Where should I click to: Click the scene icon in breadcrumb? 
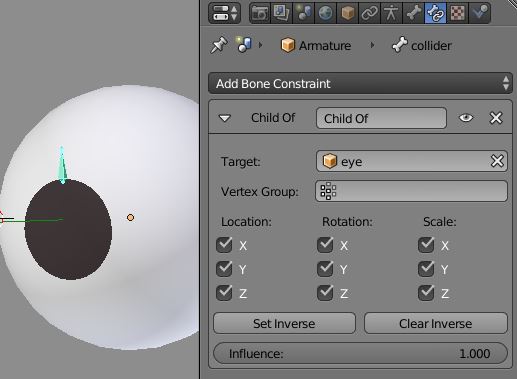click(x=244, y=45)
